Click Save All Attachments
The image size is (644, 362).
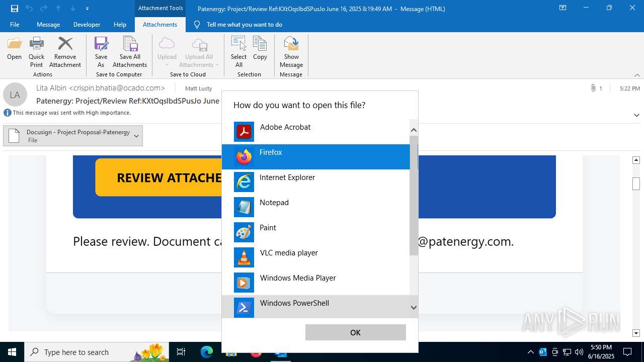point(130,52)
